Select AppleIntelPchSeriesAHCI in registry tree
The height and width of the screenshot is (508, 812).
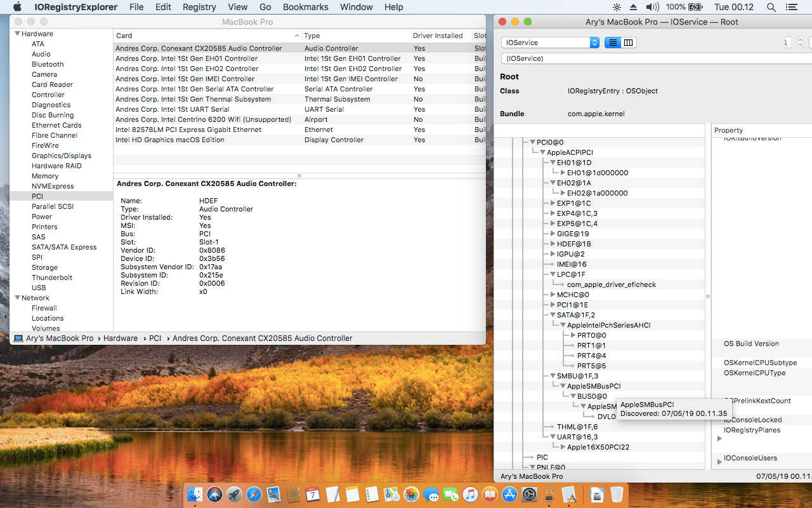point(609,325)
